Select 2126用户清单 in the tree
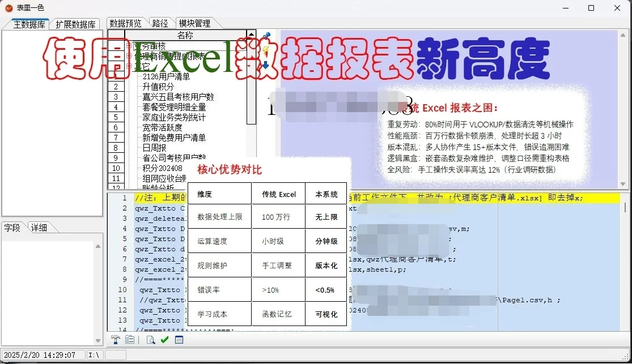Viewport: 632px width, 364px height. [166, 76]
